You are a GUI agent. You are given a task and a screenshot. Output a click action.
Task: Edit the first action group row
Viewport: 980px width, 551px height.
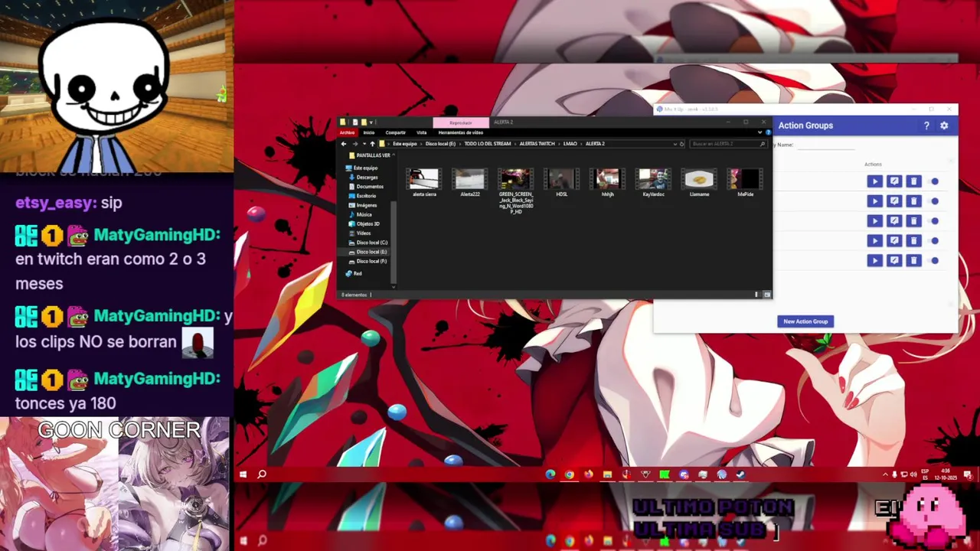894,181
